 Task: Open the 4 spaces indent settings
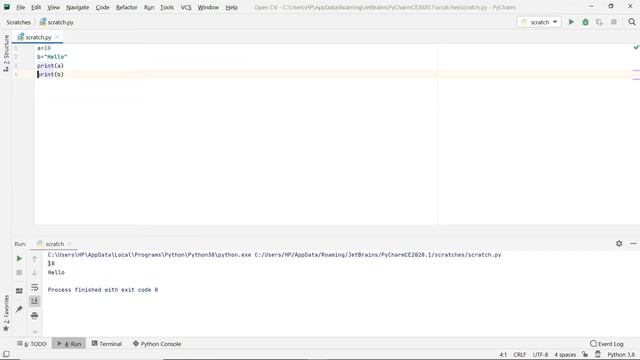(x=565, y=355)
